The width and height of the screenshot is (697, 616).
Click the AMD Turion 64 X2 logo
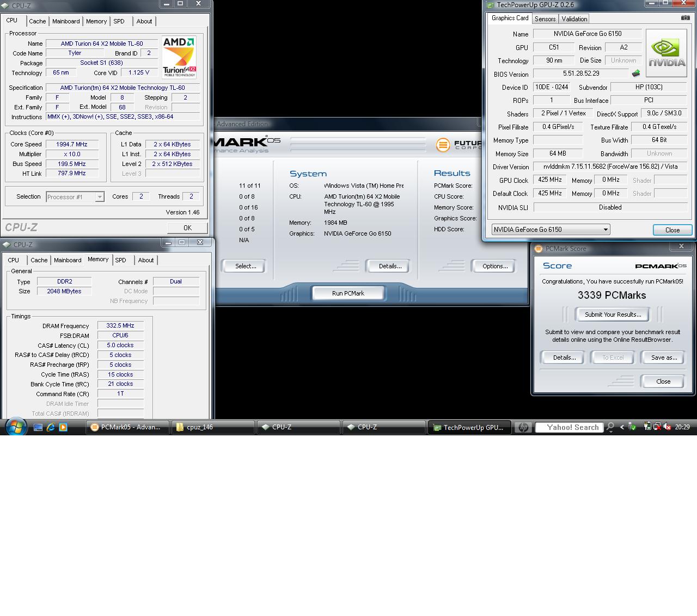179,57
